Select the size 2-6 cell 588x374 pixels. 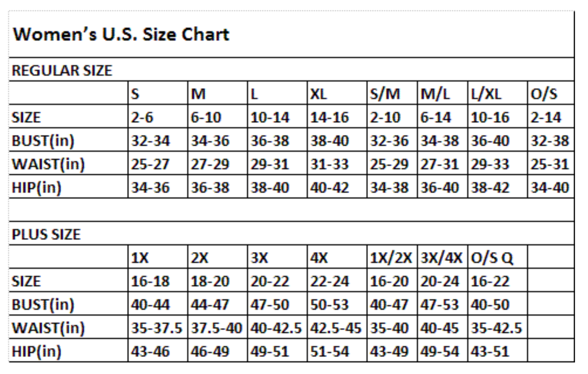142,117
